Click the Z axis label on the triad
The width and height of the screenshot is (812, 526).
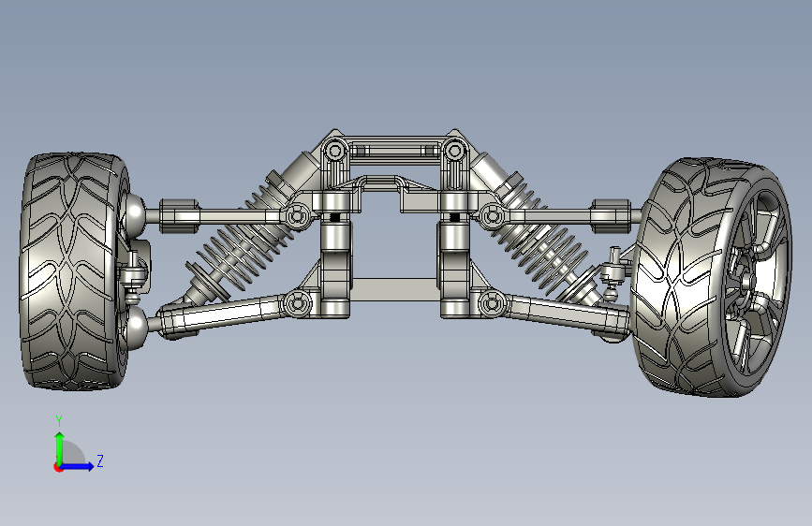tap(100, 460)
